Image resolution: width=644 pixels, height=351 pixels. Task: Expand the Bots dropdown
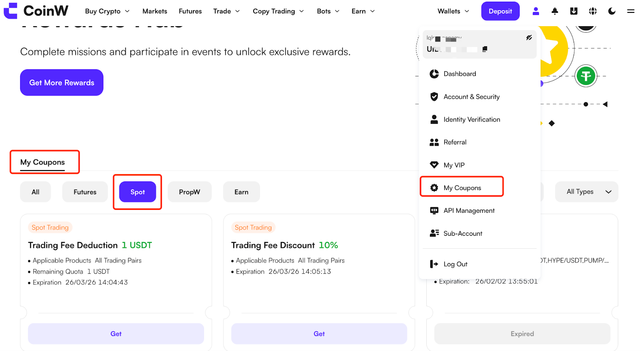point(328,11)
